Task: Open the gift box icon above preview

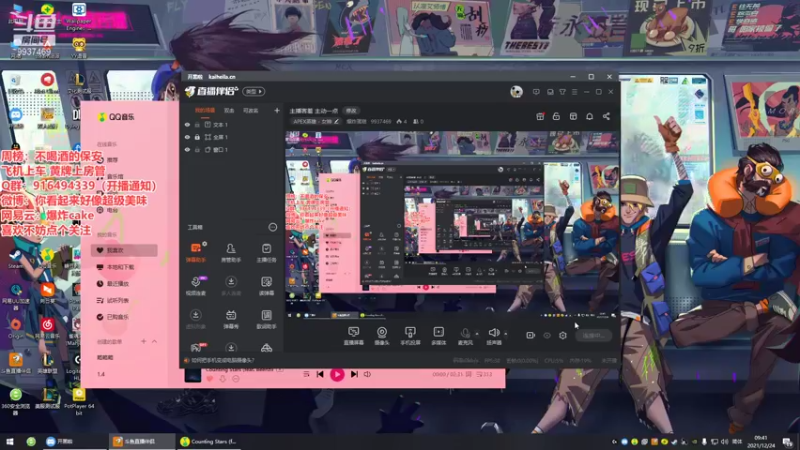Action: 540,116
